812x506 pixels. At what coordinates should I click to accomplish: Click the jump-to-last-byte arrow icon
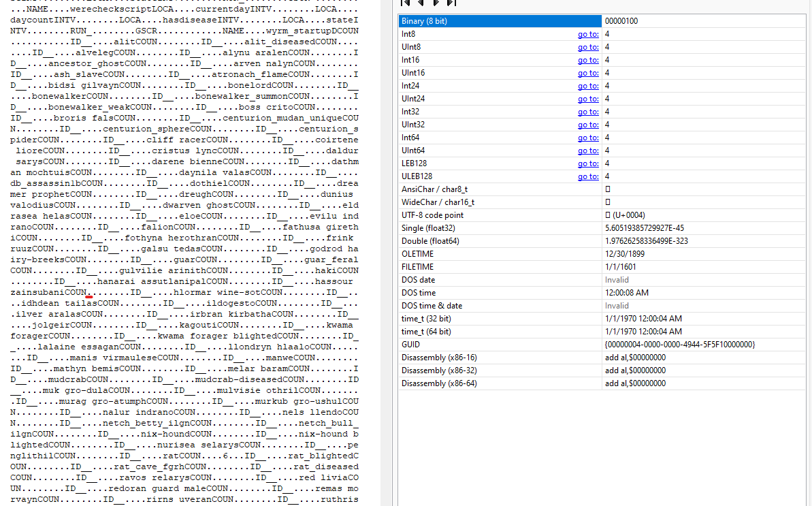coord(451,3)
